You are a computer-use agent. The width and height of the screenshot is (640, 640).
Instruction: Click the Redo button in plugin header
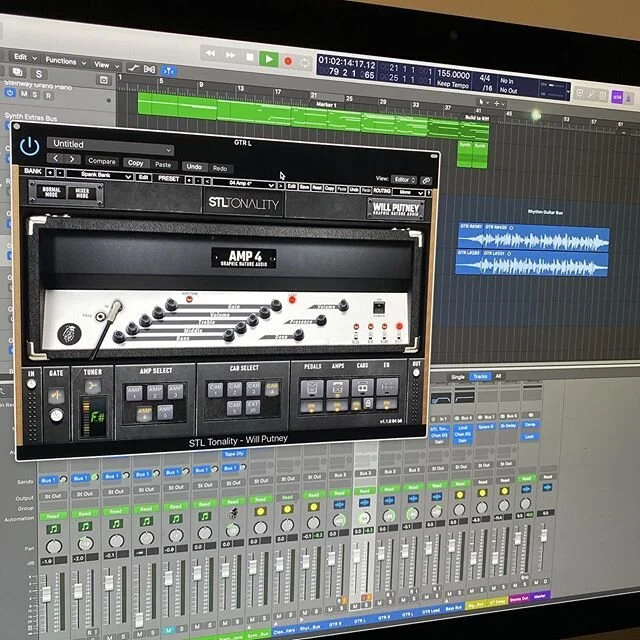click(x=220, y=168)
